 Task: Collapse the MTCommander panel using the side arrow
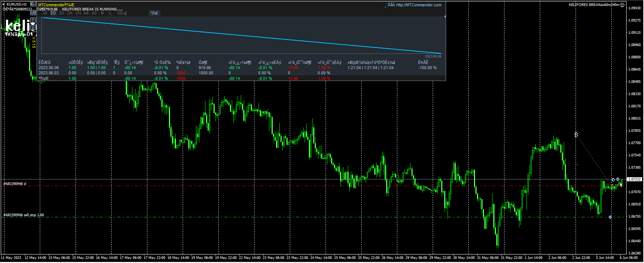coord(445,17)
